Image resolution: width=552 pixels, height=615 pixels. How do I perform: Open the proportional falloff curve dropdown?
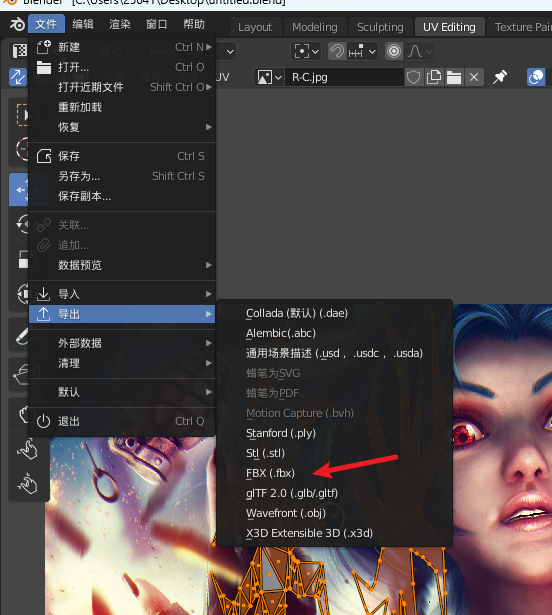click(420, 51)
